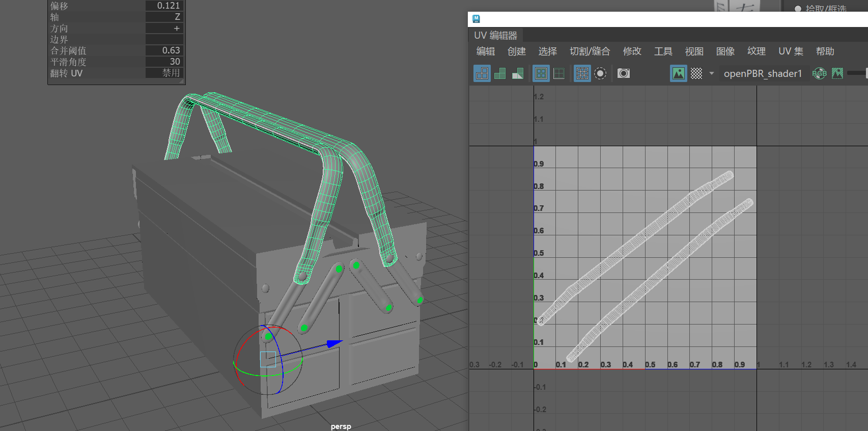The image size is (868, 431).
Task: Open the 切割/缝合 menu
Action: coord(590,51)
